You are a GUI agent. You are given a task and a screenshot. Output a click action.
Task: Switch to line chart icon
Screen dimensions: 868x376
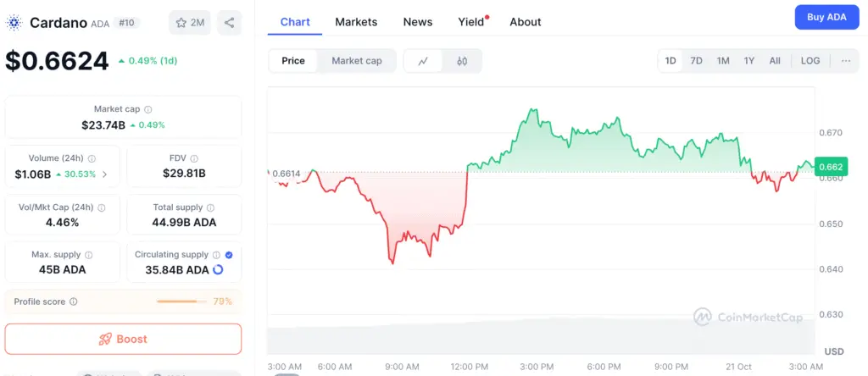pyautogui.click(x=423, y=61)
